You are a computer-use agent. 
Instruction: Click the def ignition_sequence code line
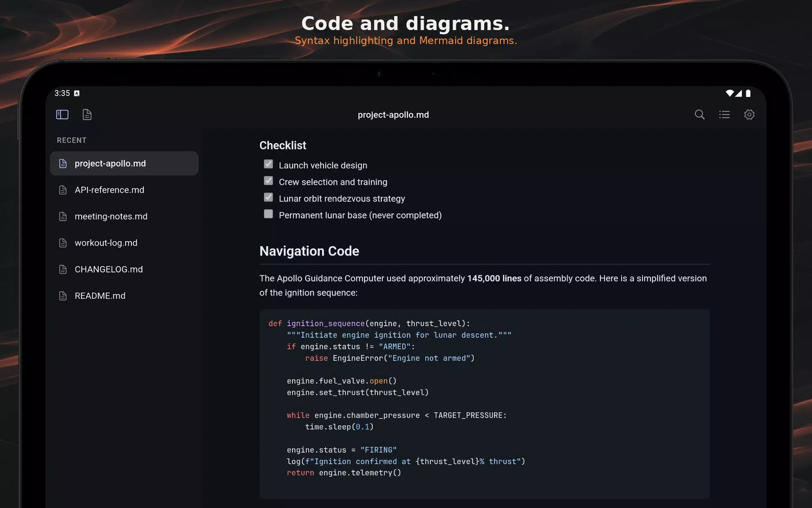coord(369,323)
